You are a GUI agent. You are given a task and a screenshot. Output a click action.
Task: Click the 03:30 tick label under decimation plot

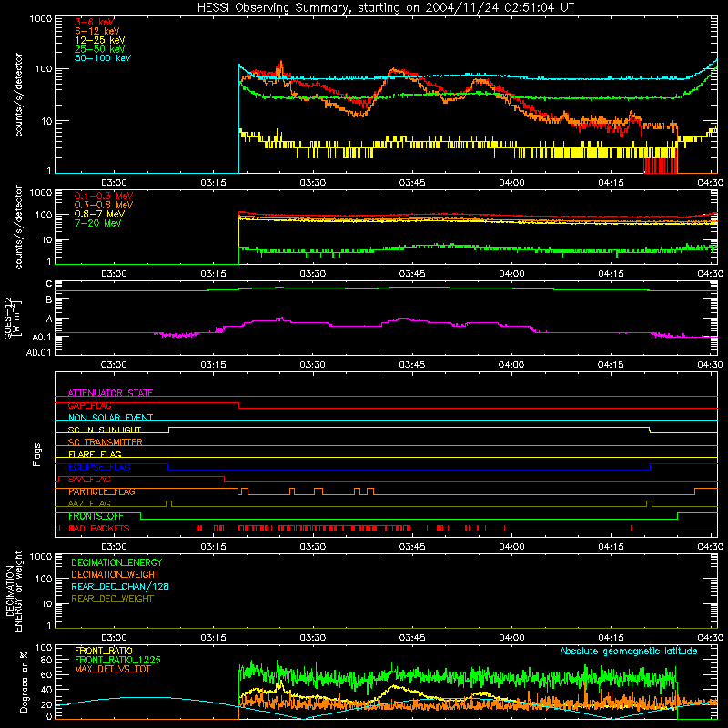click(x=312, y=638)
